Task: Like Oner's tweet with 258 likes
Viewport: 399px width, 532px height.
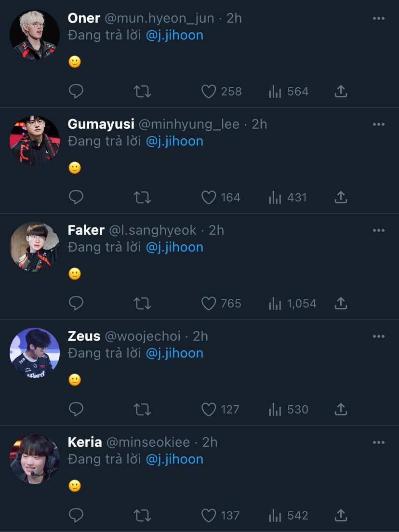Action: click(209, 92)
